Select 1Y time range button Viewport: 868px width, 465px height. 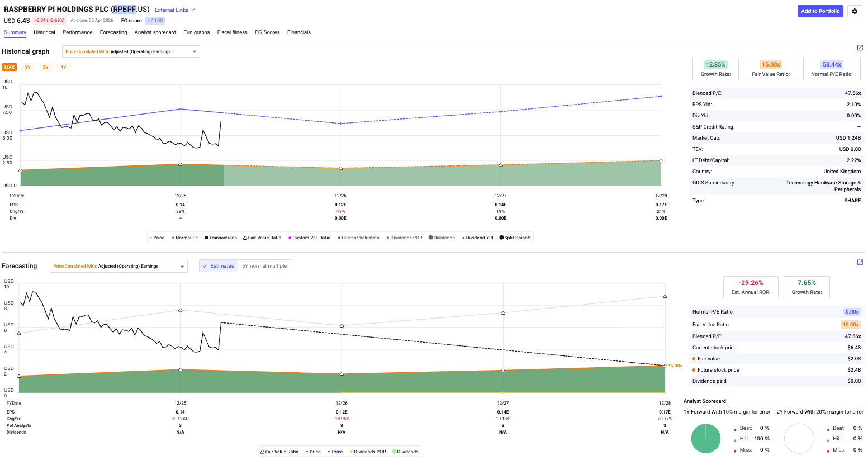64,67
